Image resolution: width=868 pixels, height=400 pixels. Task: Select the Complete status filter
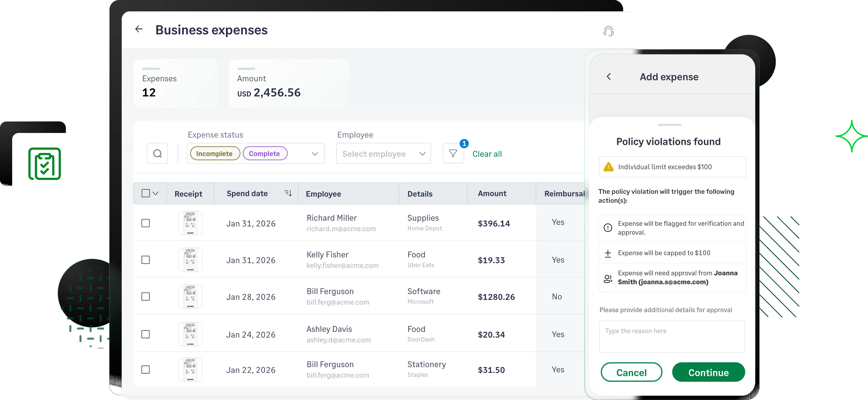265,153
